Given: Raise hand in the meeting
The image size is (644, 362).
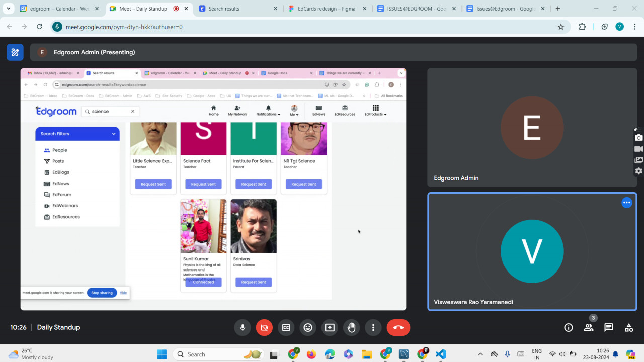Looking at the screenshot, I should pyautogui.click(x=351, y=328).
